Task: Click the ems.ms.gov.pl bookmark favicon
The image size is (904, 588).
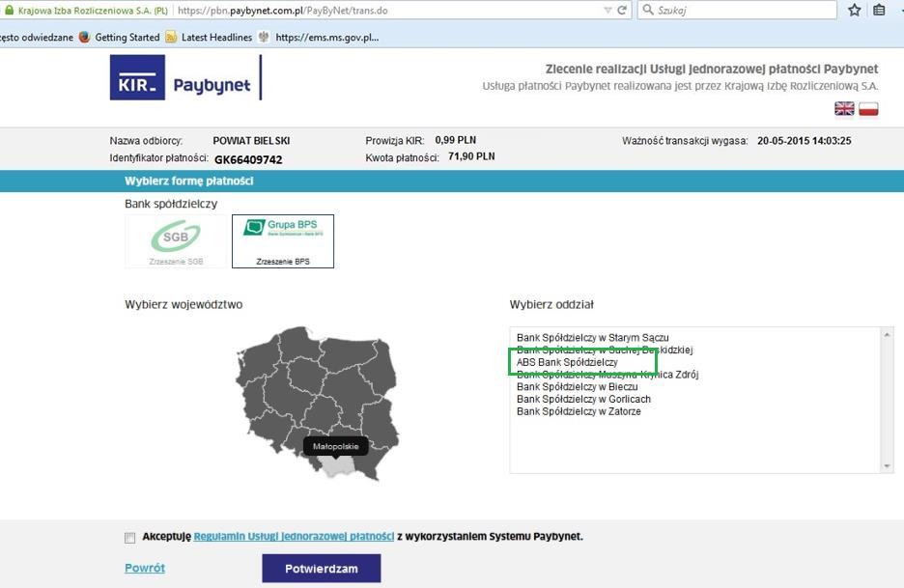Action: pos(264,37)
